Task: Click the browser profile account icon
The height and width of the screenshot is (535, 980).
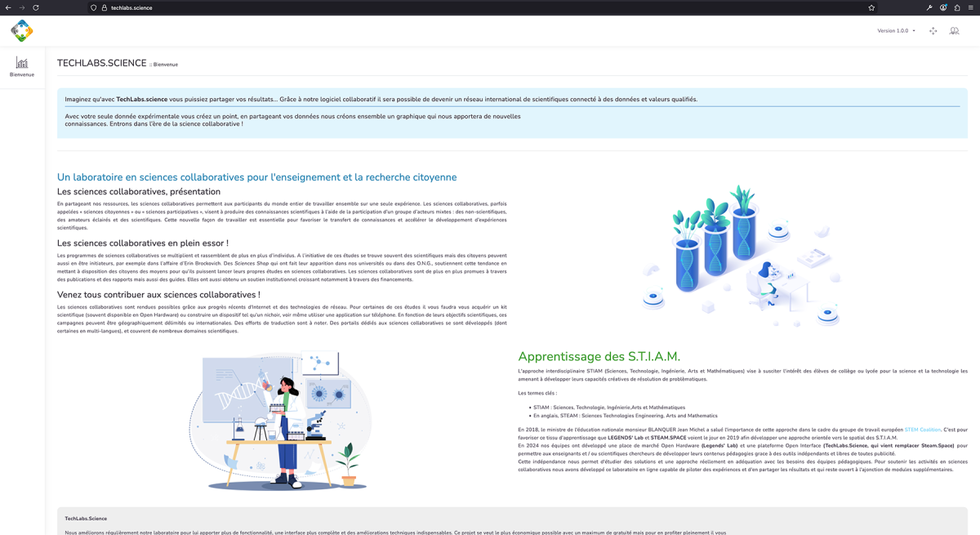Action: pos(943,7)
